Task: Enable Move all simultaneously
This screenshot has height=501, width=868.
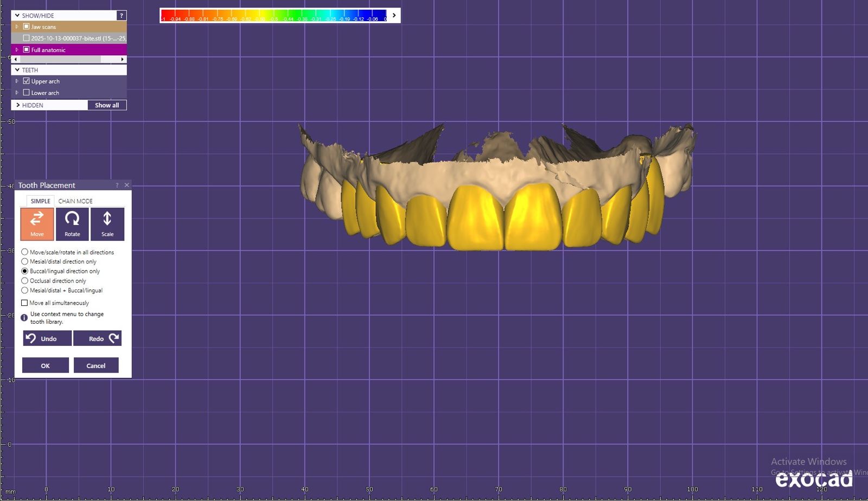Action: point(24,303)
